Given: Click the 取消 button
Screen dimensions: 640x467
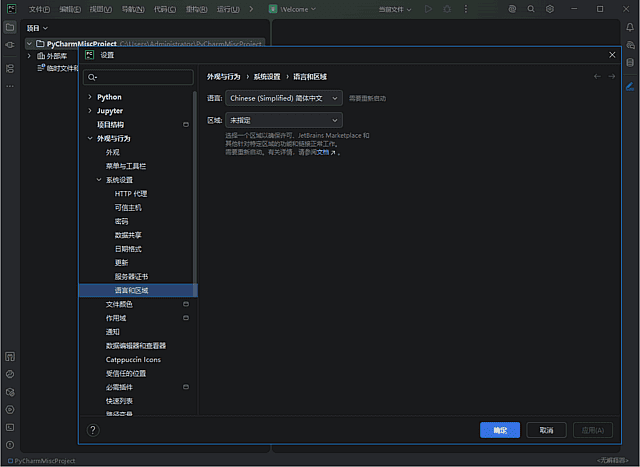Looking at the screenshot, I should point(546,430).
